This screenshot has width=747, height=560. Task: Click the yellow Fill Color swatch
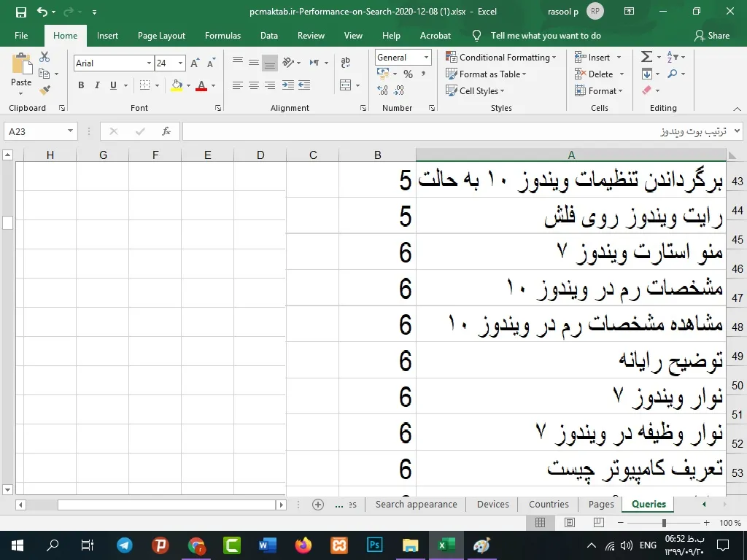(x=177, y=85)
